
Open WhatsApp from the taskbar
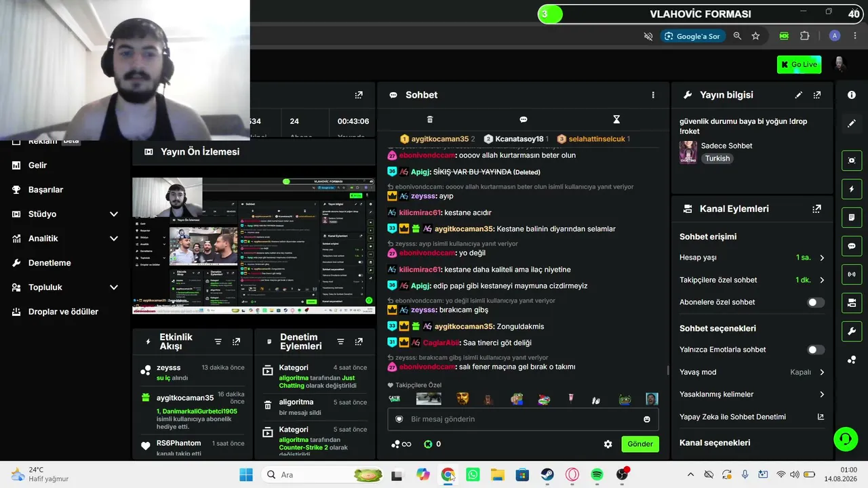[473, 474]
